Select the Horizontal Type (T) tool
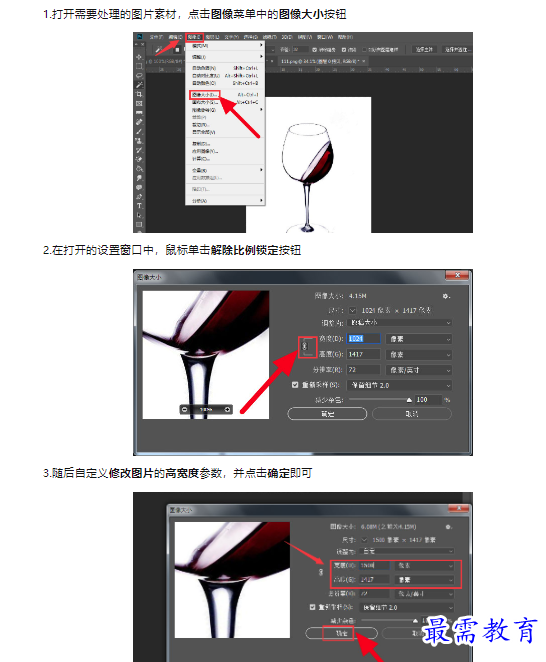The width and height of the screenshot is (546, 662). [139, 206]
